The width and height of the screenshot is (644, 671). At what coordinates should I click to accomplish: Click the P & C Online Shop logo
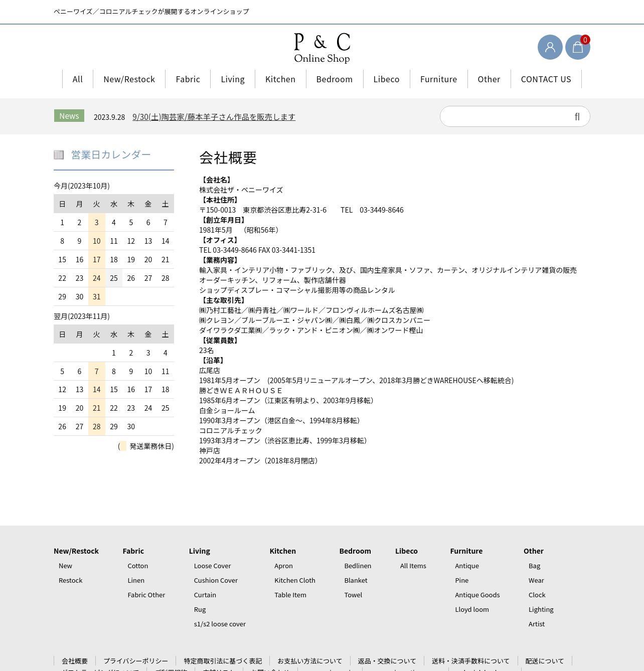(x=322, y=48)
